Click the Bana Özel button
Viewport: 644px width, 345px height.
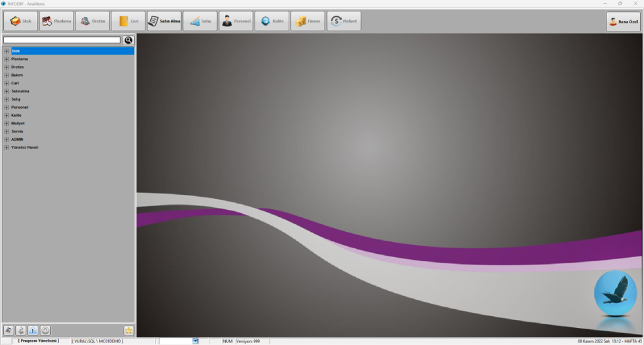coord(623,21)
